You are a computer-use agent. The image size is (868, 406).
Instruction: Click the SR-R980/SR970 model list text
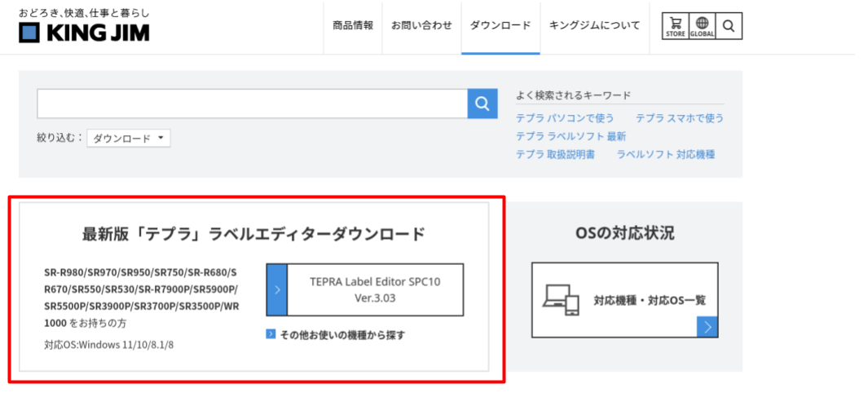pos(142,298)
